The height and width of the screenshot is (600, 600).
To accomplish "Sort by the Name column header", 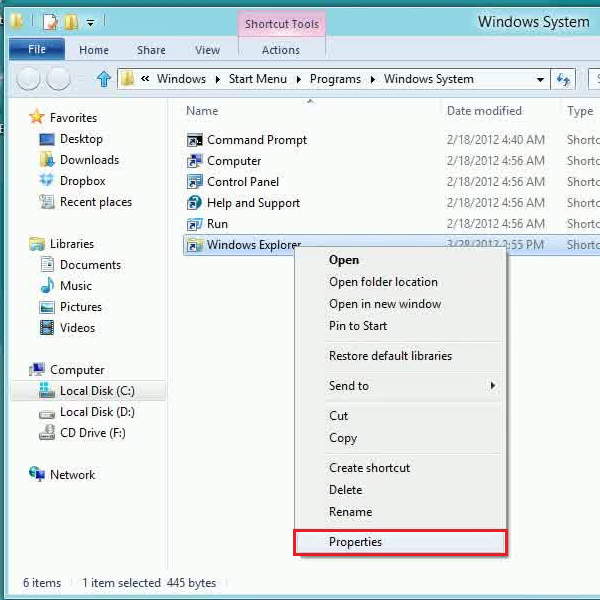I will [202, 111].
